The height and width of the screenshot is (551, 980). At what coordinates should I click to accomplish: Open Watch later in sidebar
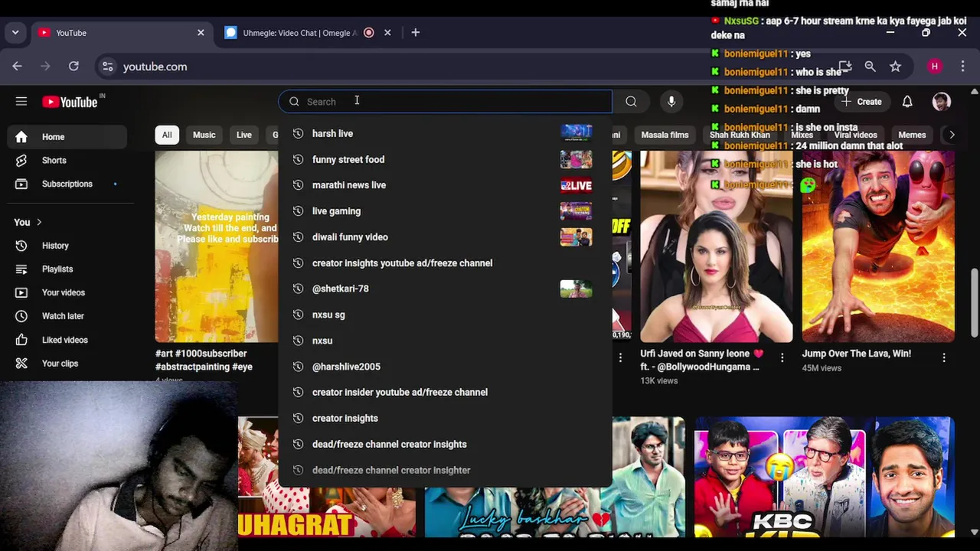[x=67, y=316]
